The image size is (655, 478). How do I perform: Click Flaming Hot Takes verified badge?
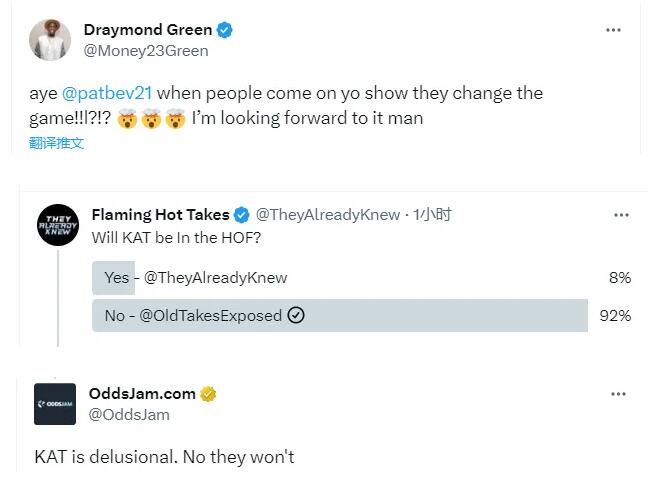coord(241,215)
